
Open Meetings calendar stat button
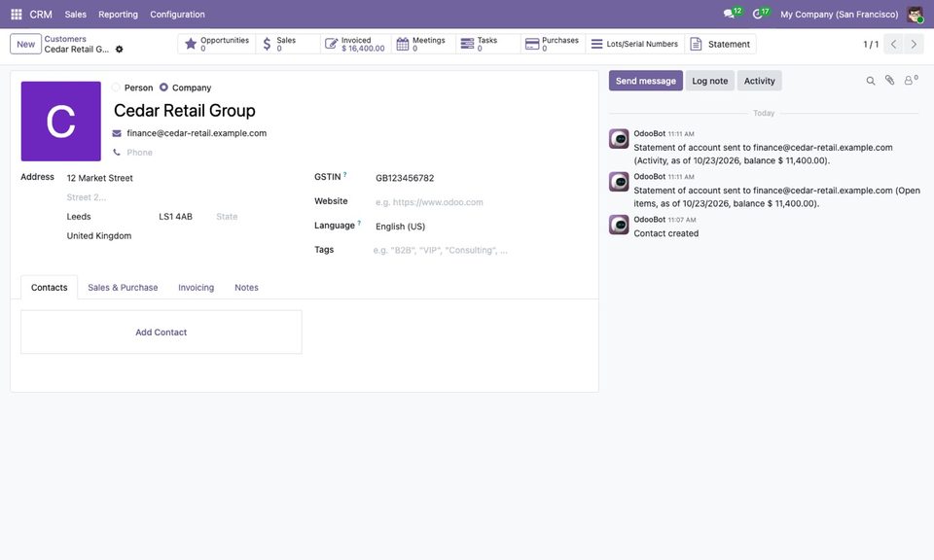point(423,44)
